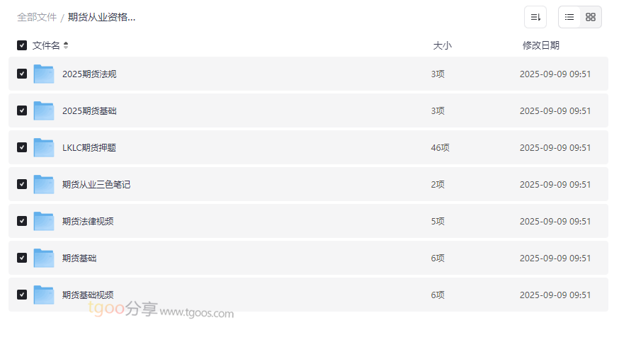Viewport: 619px width, 364px height.
Task: Click the 修改日期 column header
Action: pos(540,45)
